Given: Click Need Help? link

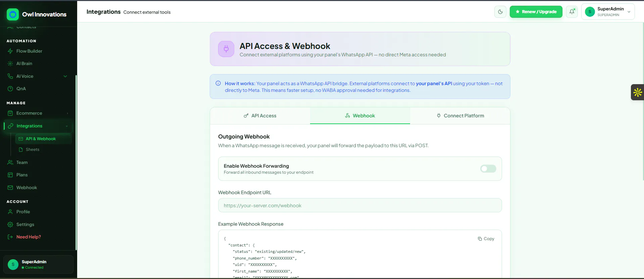Looking at the screenshot, I should coord(29,237).
